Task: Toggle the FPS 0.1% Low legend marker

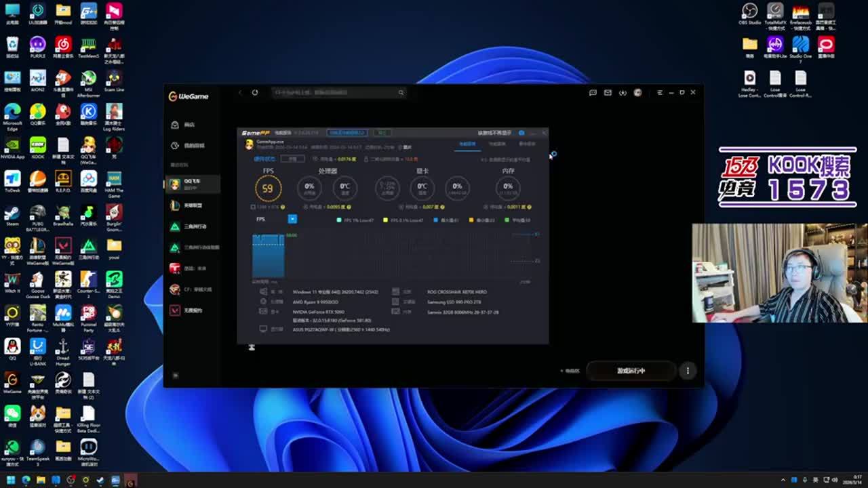Action: 385,220
